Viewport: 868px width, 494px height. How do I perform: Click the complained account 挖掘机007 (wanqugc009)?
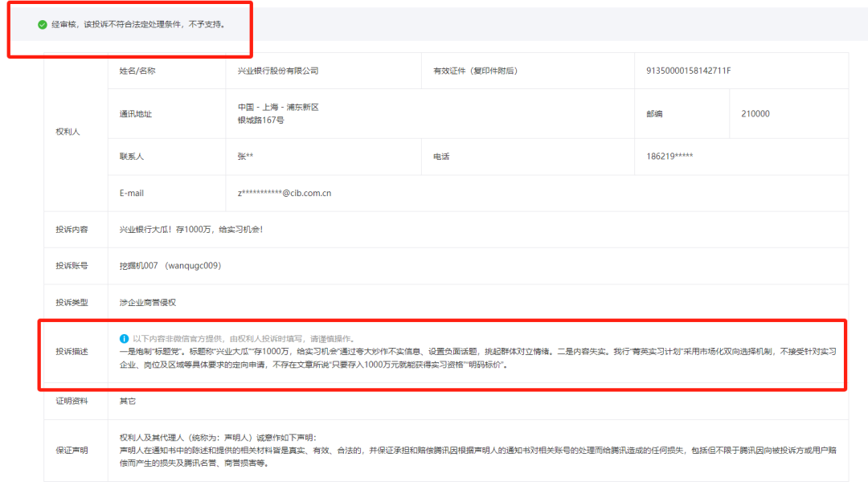(x=170, y=266)
